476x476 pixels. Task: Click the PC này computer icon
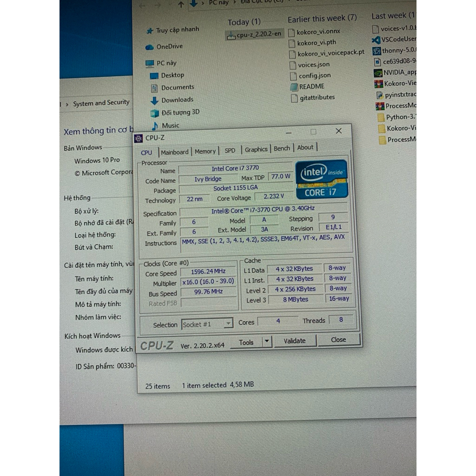(x=150, y=64)
